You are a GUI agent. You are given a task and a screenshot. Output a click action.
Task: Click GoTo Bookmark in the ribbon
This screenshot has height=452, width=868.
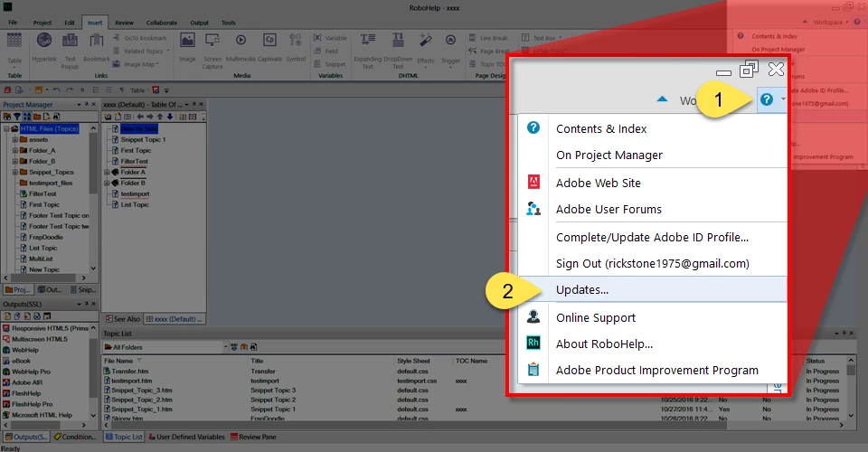point(139,38)
